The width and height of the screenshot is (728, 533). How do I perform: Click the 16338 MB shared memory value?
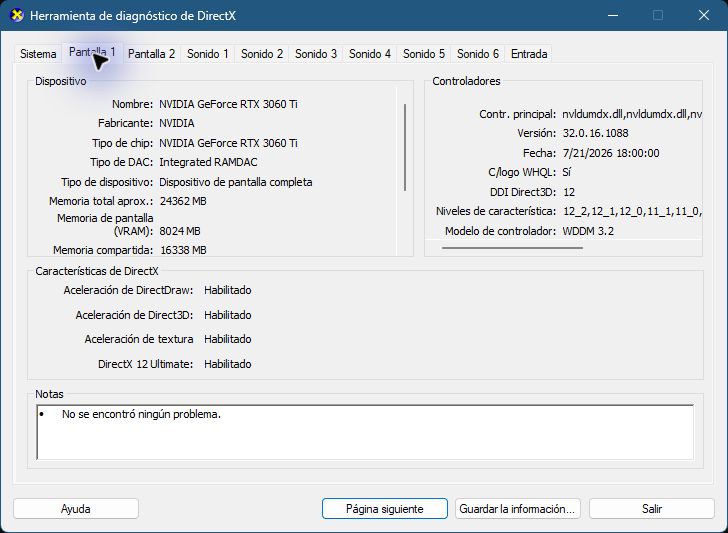(x=183, y=250)
